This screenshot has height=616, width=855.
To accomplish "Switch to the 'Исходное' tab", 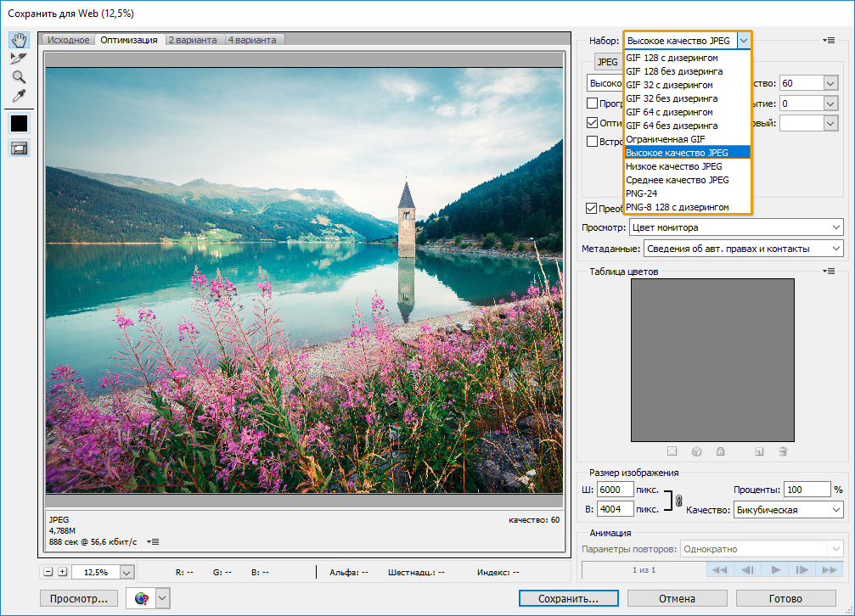I will tap(68, 40).
